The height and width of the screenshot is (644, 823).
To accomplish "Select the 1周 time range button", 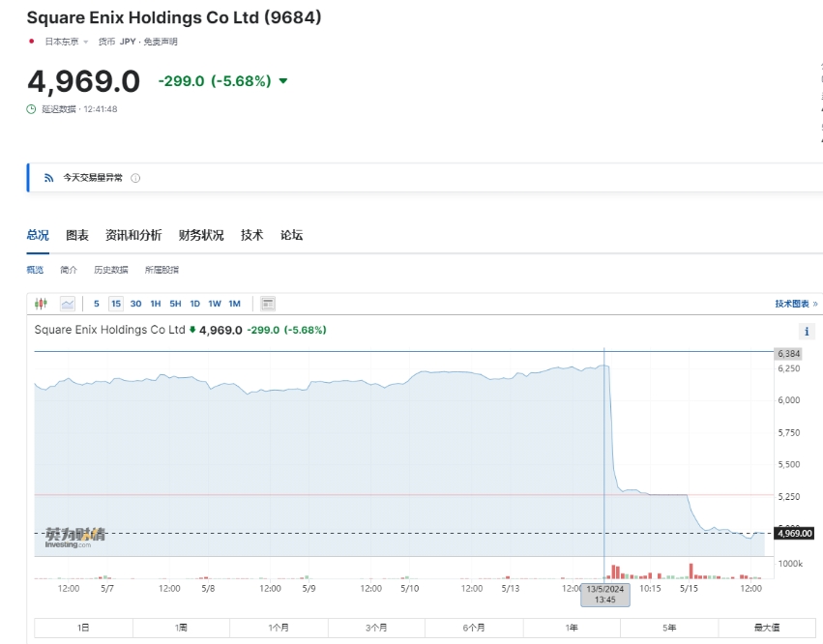I will 181,628.
